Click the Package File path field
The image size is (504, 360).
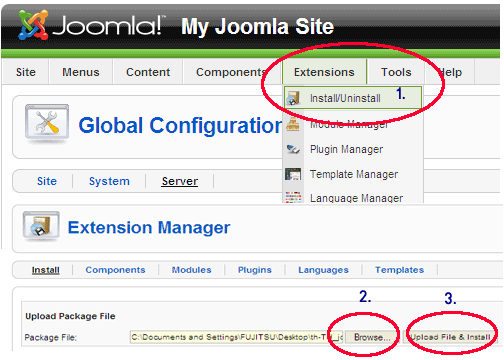click(x=236, y=337)
